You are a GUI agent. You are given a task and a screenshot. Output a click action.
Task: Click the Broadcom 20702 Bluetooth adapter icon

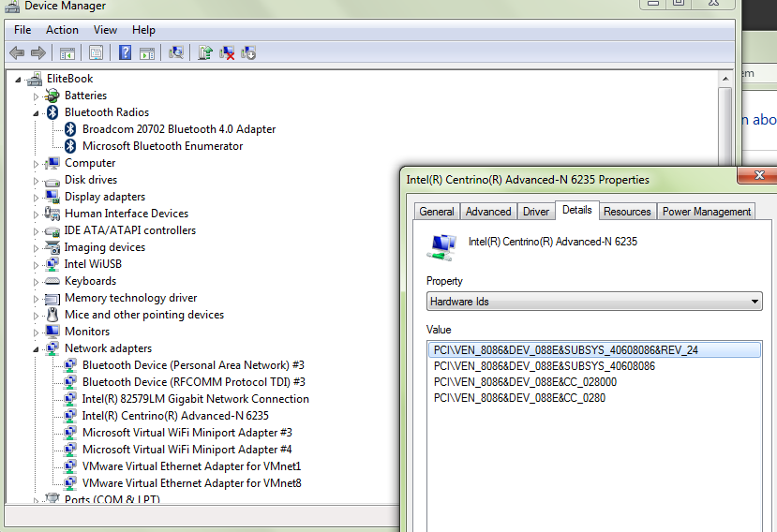click(x=70, y=129)
